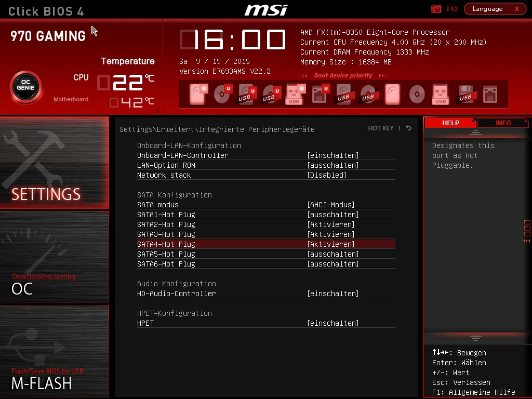The height and width of the screenshot is (399, 532).
Task: Click the system clock showing 16:00
Action: pyautogui.click(x=233, y=39)
